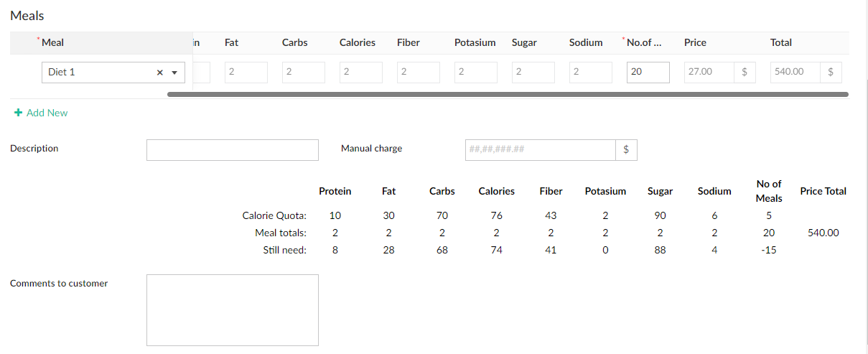This screenshot has height=354, width=868.
Task: Click the Manual charge dollar icon
Action: pyautogui.click(x=626, y=149)
